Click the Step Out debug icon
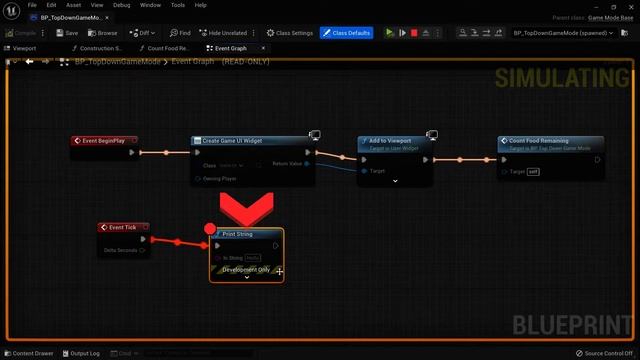 pos(498,33)
